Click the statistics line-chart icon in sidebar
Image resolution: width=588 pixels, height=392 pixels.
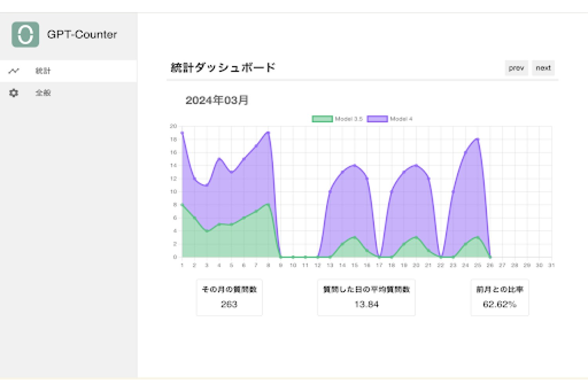(x=14, y=71)
